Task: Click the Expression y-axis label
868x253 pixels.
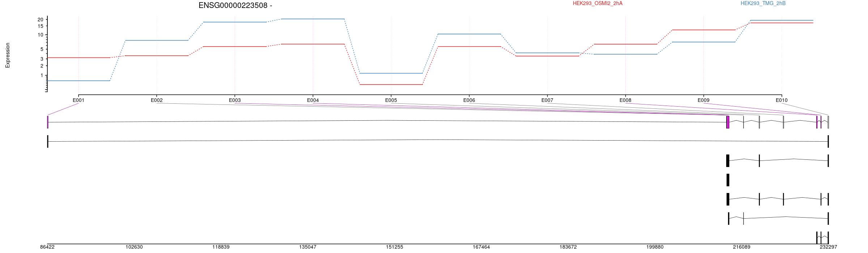Action: point(8,55)
